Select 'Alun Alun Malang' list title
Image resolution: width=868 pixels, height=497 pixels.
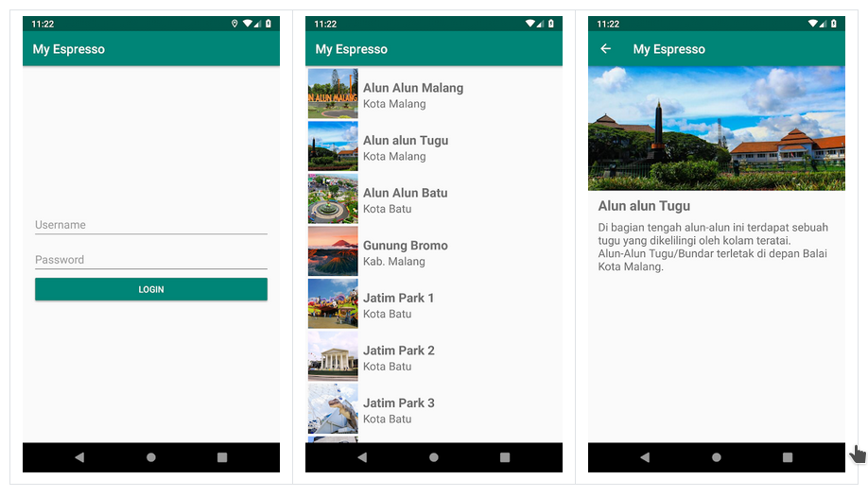tap(413, 88)
